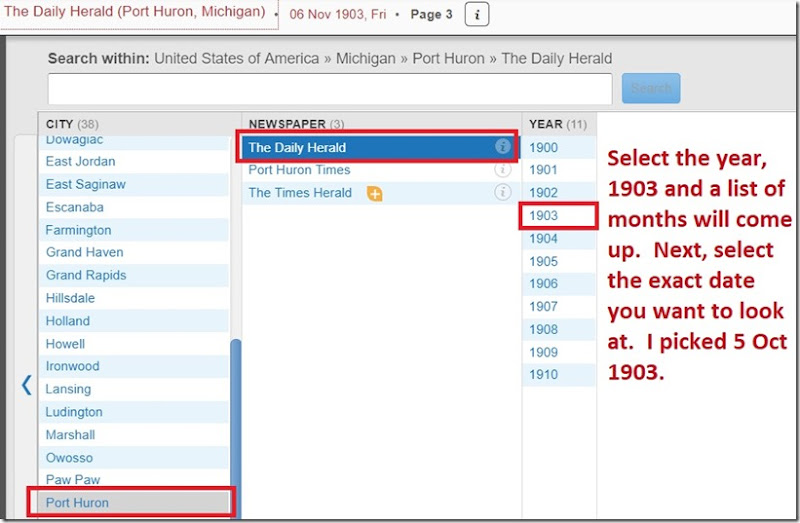Choose 1910 in the year column

[559, 375]
